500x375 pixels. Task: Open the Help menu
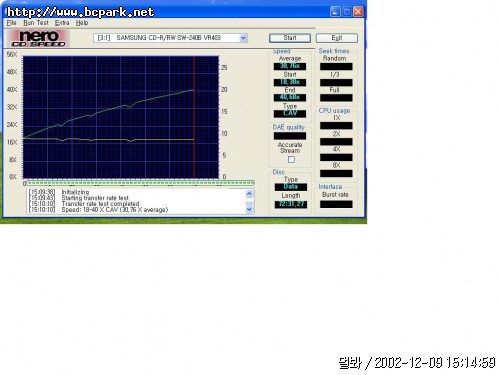(82, 23)
